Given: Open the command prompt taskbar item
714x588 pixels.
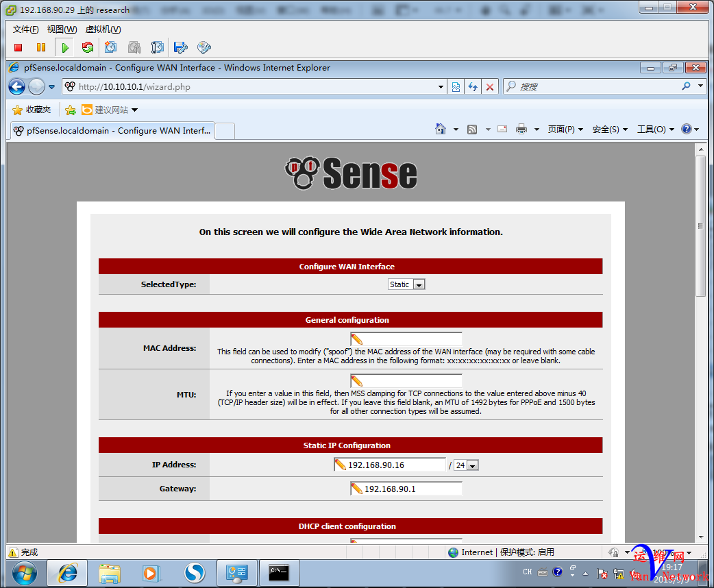Looking at the screenshot, I should pos(279,573).
